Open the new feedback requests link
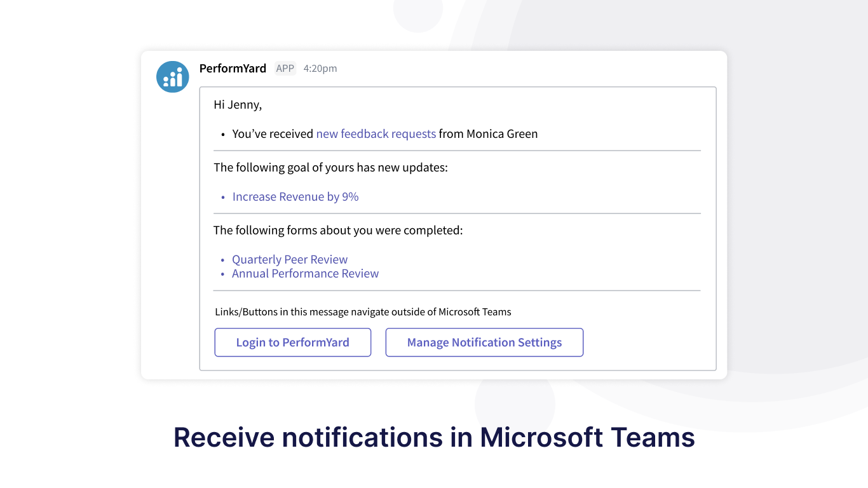This screenshot has width=868, height=488. coord(376,134)
